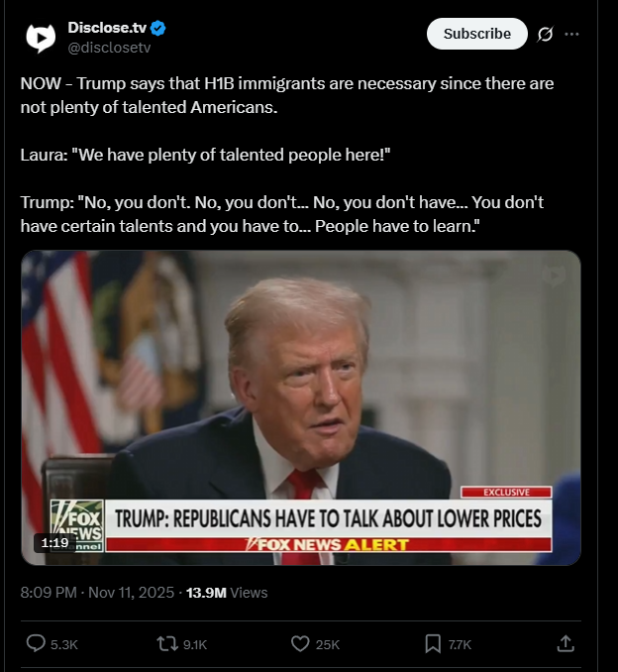Click the Subscribe button
This screenshot has width=618, height=672.
click(477, 34)
